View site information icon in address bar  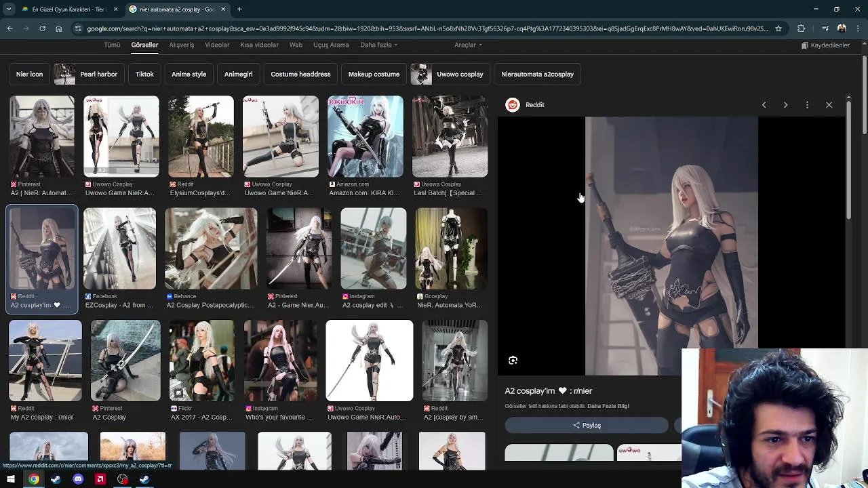78,28
